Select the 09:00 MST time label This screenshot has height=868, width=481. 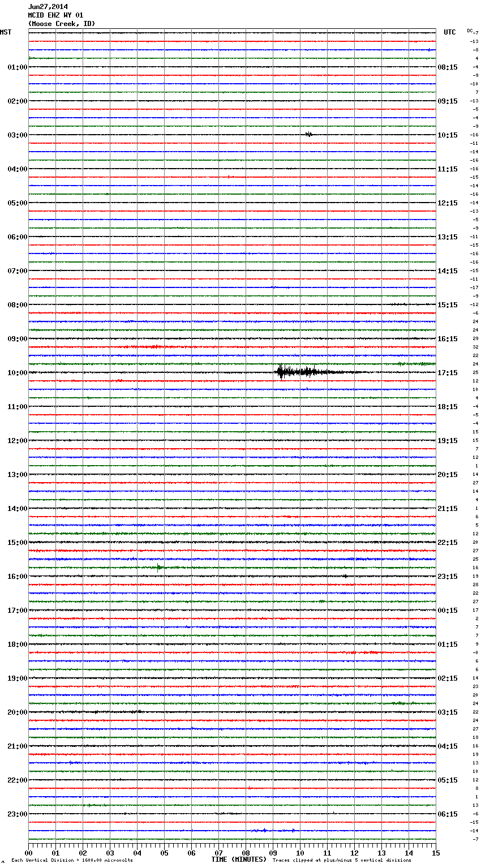tap(18, 339)
